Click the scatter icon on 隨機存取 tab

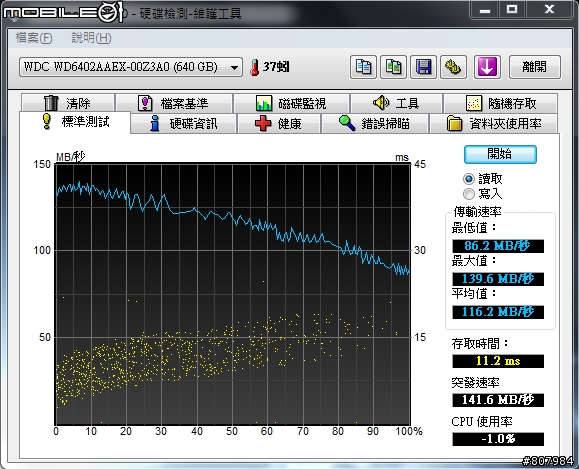tap(474, 103)
